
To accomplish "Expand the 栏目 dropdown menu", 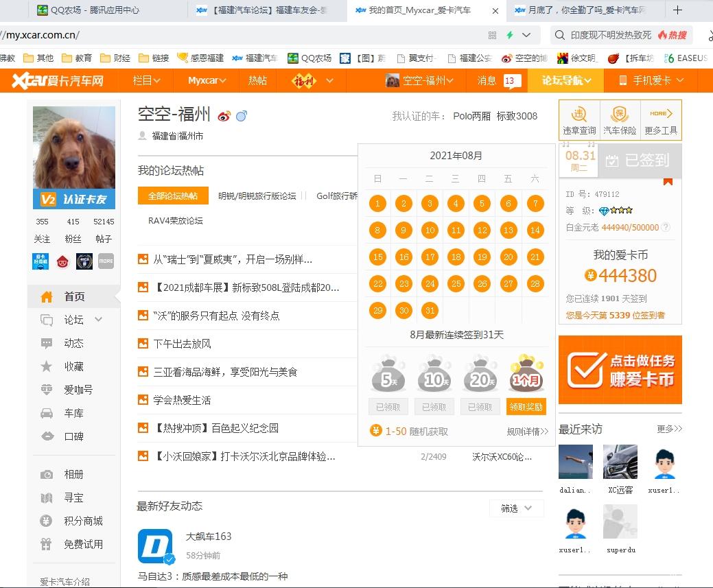I will 146,80.
